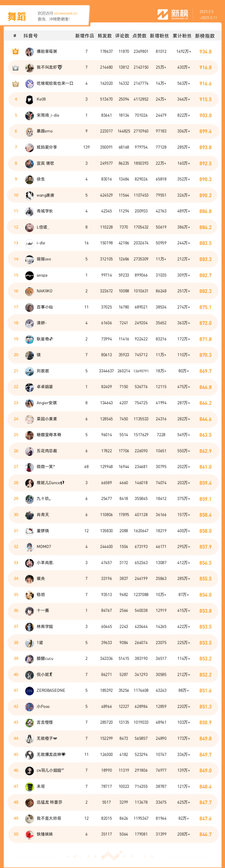The image size is (225, 868).
Task: Open the xd.newrank.cn link
Action: coord(65,14)
